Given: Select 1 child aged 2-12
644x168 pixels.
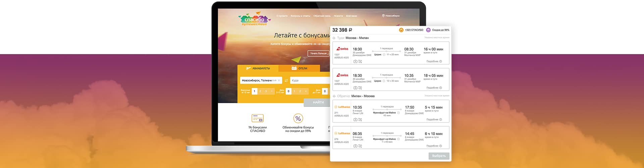Looking at the screenshot, I should coord(294,91).
